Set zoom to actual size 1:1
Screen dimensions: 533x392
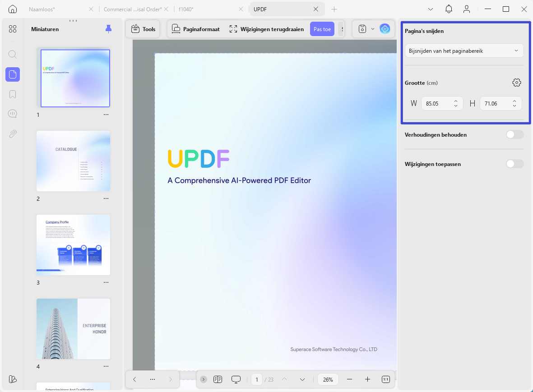386,379
